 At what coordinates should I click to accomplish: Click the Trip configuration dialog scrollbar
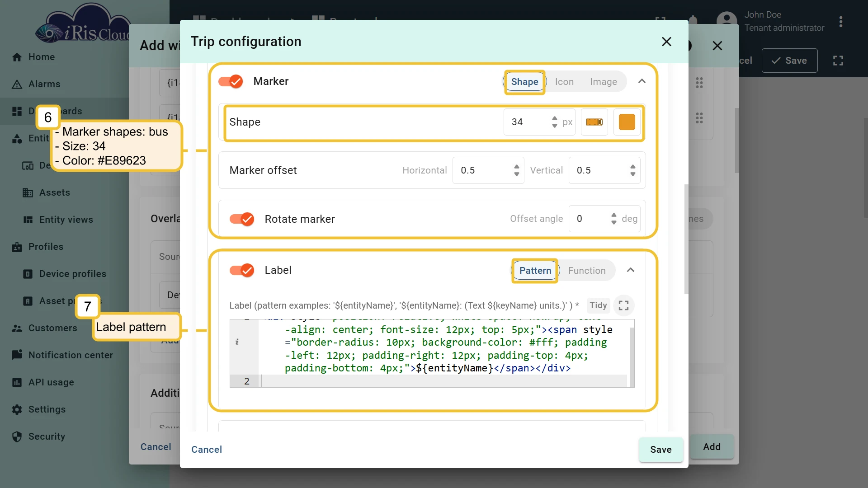coord(686,239)
